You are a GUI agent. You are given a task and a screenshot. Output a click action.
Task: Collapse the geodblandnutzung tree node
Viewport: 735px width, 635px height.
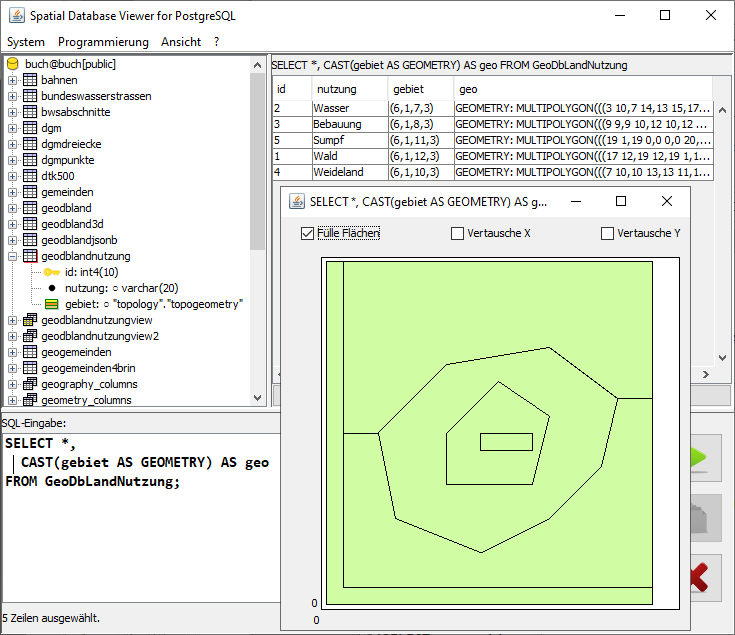point(13,256)
